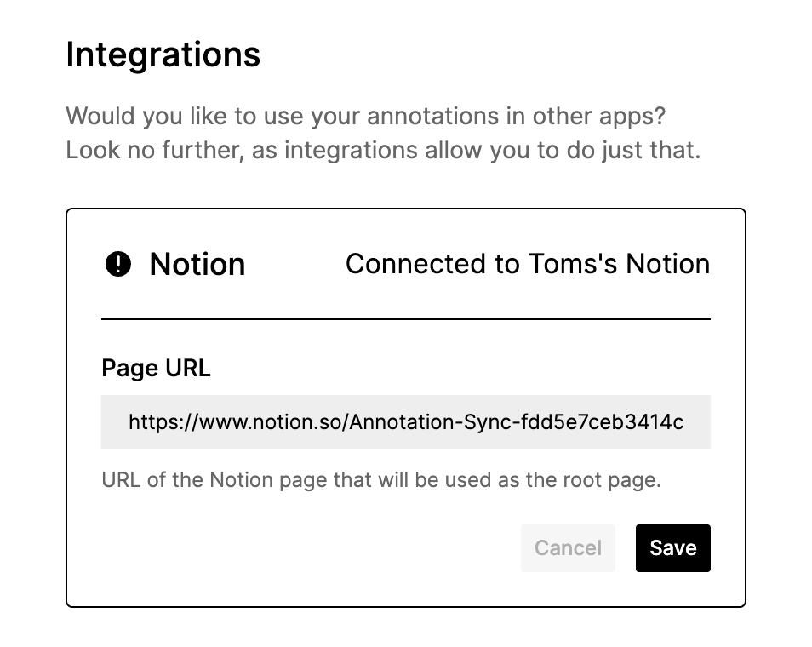Viewport: 812px width, 647px height.
Task: Cancel the Page URL changes
Action: [x=568, y=548]
